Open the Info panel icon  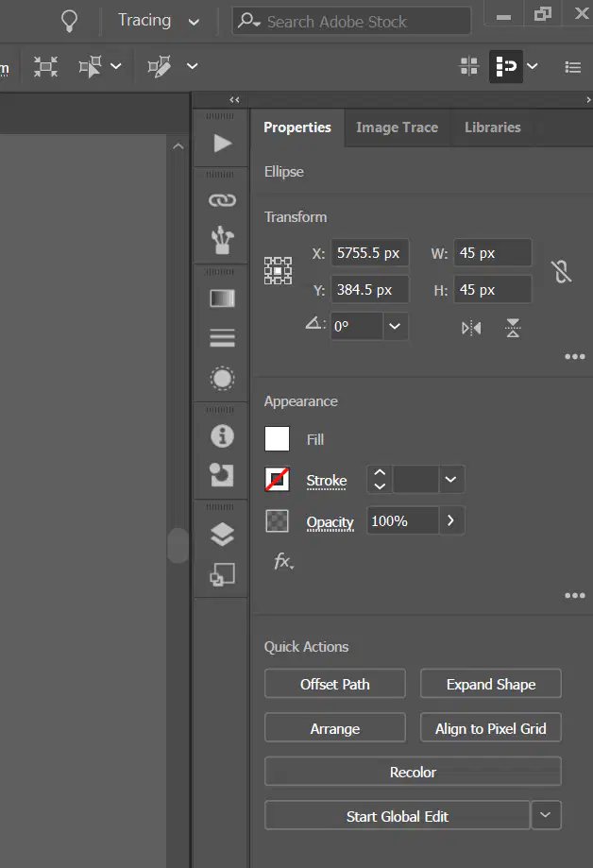tap(222, 435)
